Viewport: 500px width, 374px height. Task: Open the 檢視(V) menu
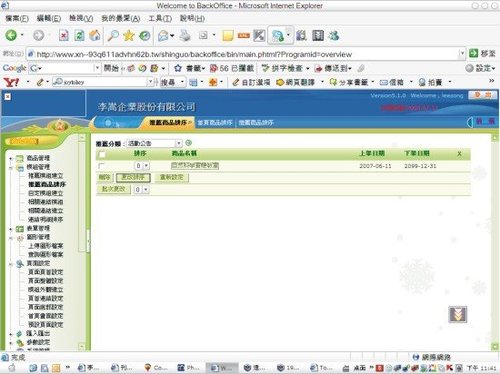[x=81, y=18]
